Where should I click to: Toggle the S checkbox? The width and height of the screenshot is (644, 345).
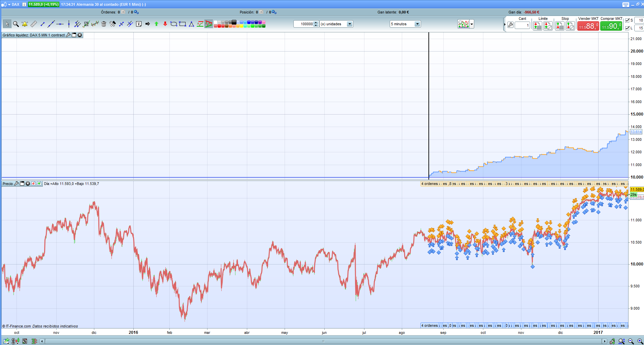click(627, 20)
